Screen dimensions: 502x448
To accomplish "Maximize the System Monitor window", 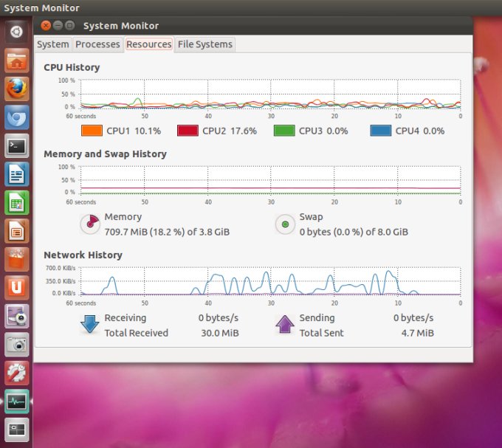I will pyautogui.click(x=69, y=25).
